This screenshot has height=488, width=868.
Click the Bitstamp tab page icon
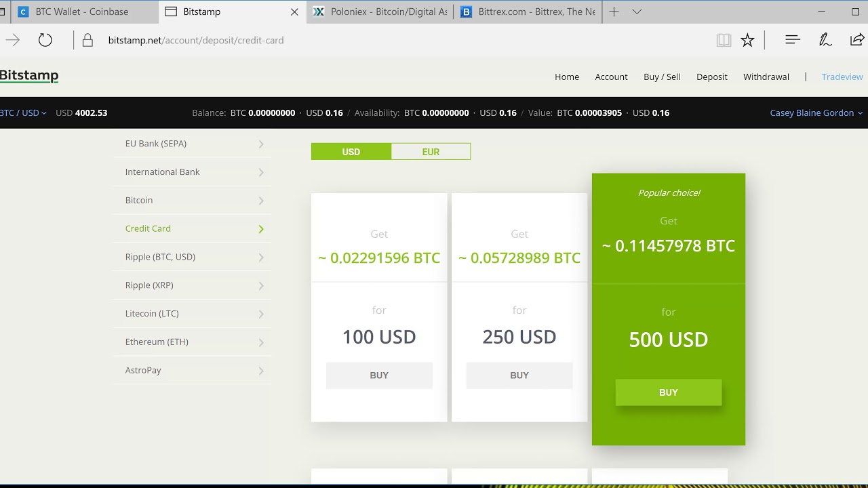coord(171,12)
